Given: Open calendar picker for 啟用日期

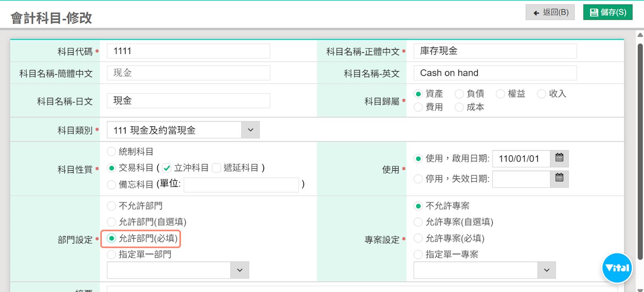Looking at the screenshot, I should [559, 158].
